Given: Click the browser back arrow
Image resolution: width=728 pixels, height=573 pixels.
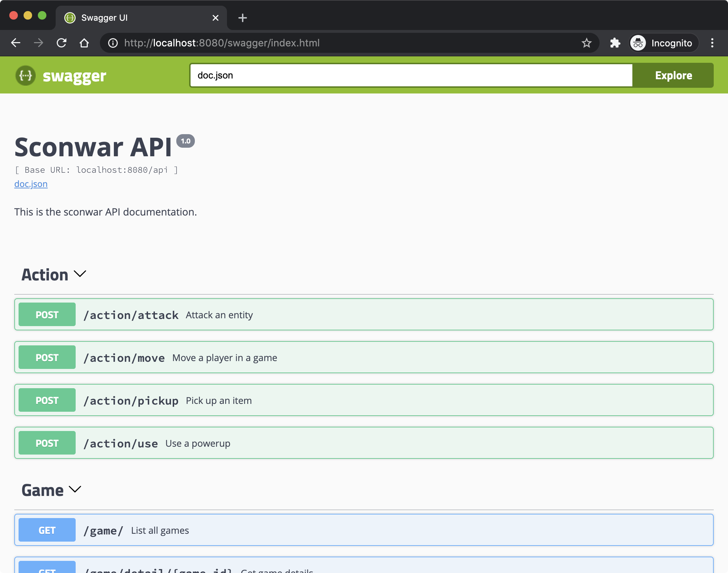Looking at the screenshot, I should 16,43.
